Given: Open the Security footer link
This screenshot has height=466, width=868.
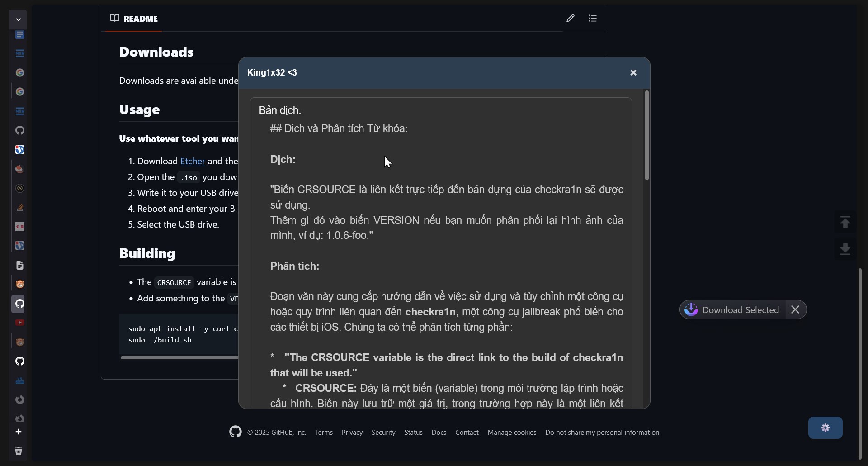Looking at the screenshot, I should point(383,433).
